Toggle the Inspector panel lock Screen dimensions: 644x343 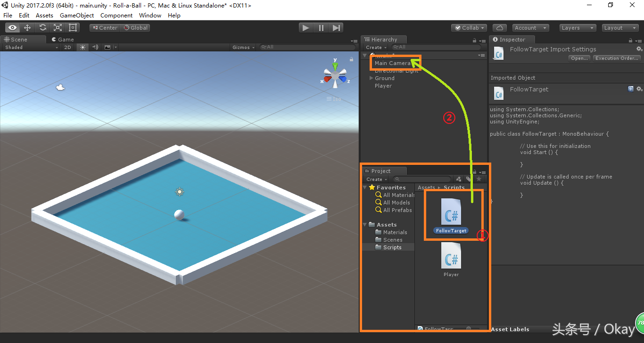pyautogui.click(x=631, y=41)
